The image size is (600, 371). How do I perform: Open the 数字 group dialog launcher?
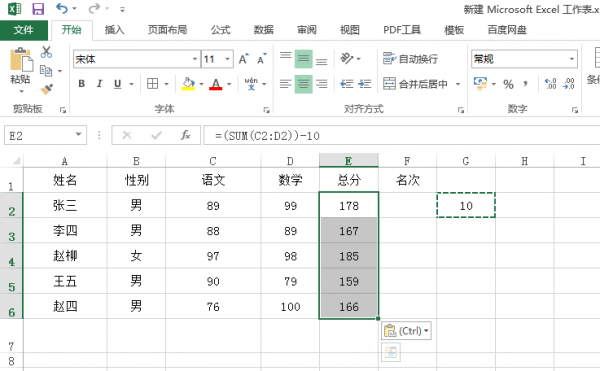pyautogui.click(x=575, y=110)
